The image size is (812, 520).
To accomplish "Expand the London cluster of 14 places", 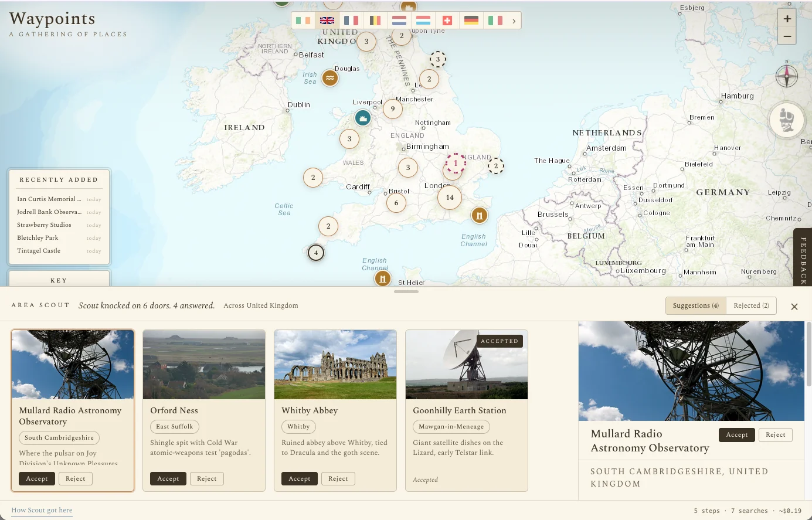I will coord(450,198).
